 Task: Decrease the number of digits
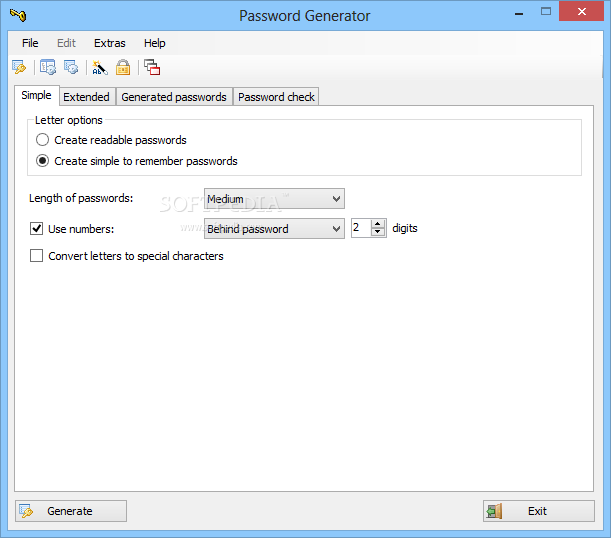pyautogui.click(x=378, y=232)
